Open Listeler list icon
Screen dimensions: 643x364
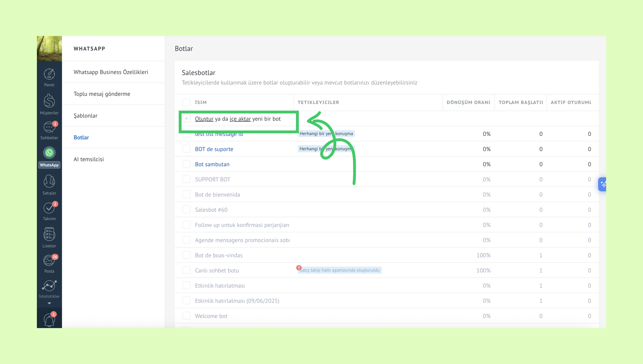49,234
